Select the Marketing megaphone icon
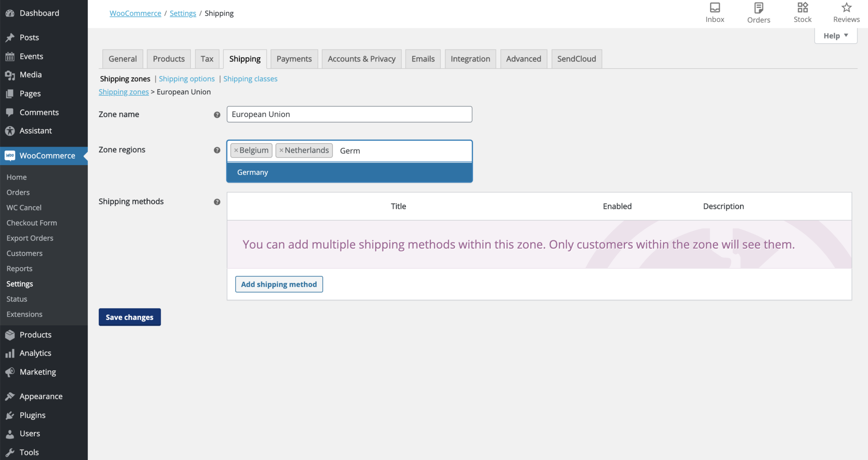The width and height of the screenshot is (868, 460). point(11,372)
